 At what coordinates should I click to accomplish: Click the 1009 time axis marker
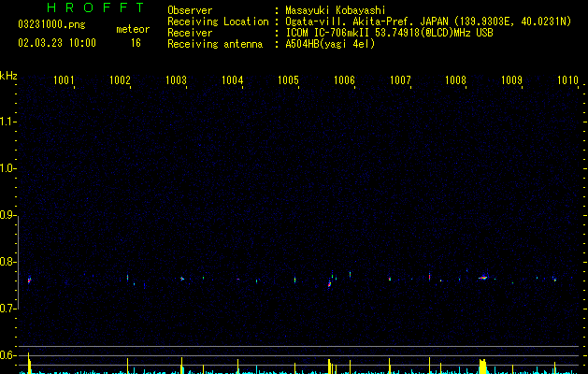512,79
